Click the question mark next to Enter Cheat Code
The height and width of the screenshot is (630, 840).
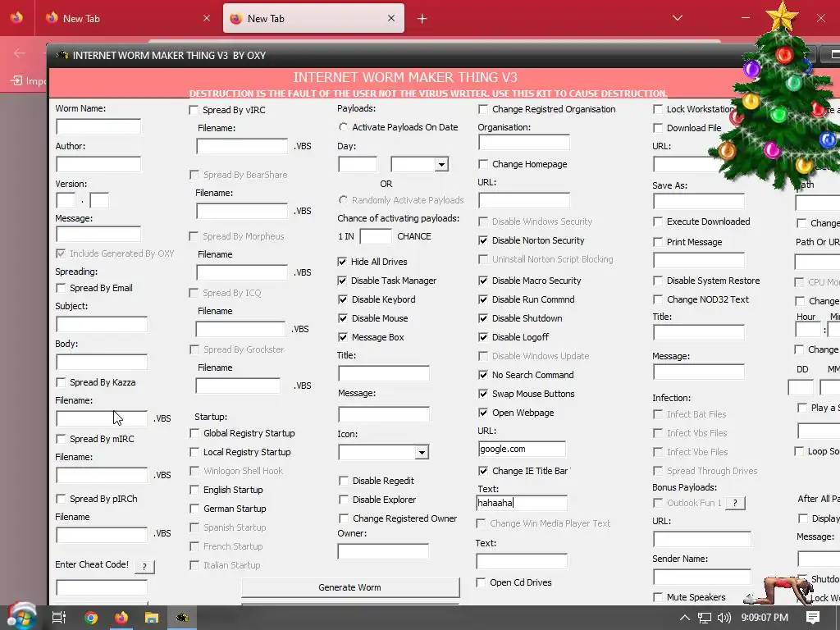point(144,566)
